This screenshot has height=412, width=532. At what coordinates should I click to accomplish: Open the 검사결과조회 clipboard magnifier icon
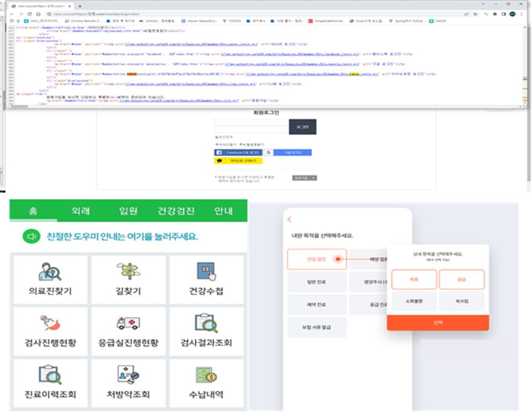[x=206, y=323]
